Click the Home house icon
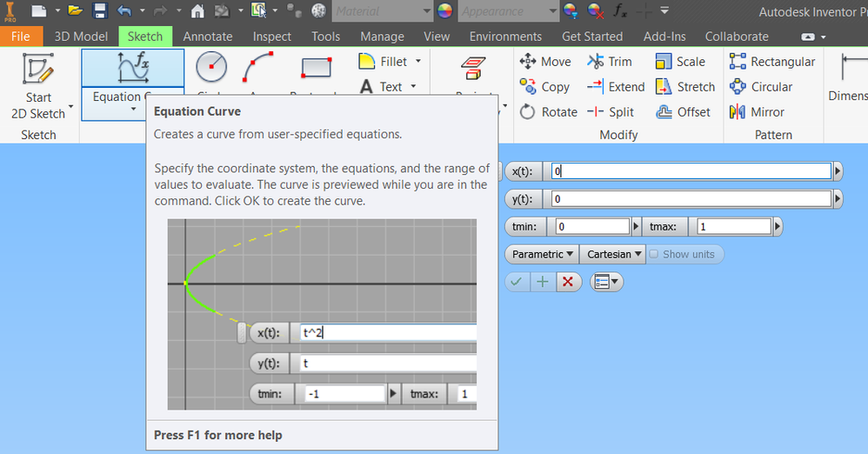The height and width of the screenshot is (454, 868). click(197, 10)
